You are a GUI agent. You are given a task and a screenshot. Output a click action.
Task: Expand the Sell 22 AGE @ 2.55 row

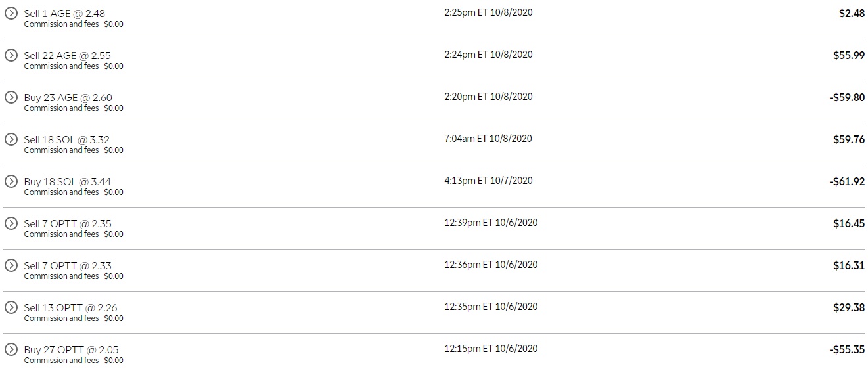11,55
